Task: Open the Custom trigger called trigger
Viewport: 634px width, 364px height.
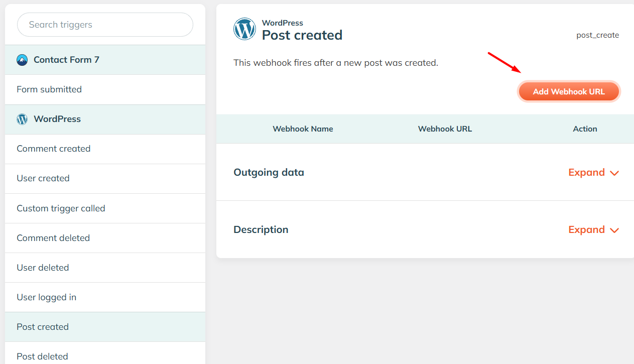Action: tap(61, 208)
